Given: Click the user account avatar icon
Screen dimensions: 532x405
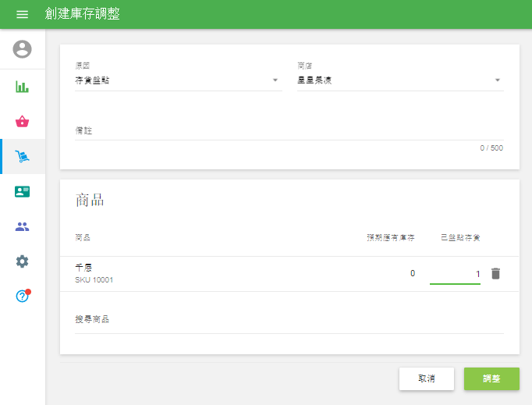Looking at the screenshot, I should [23, 49].
